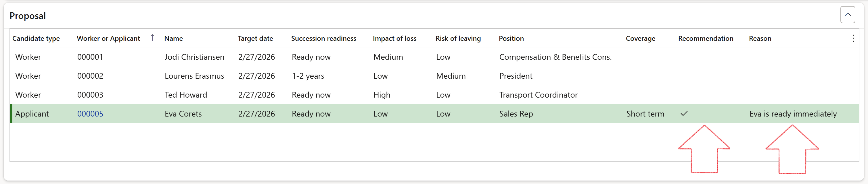Screen dimensions: 868x184
Task: Click the Ted Howard name cell
Action: pyautogui.click(x=186, y=95)
